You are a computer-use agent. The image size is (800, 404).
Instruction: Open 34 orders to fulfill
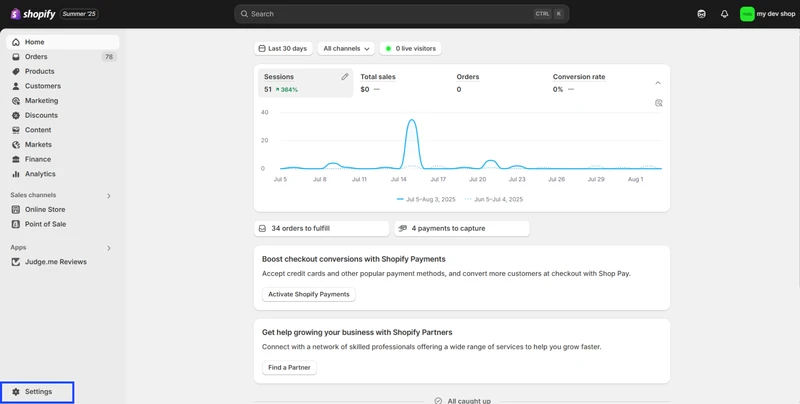pyautogui.click(x=321, y=229)
